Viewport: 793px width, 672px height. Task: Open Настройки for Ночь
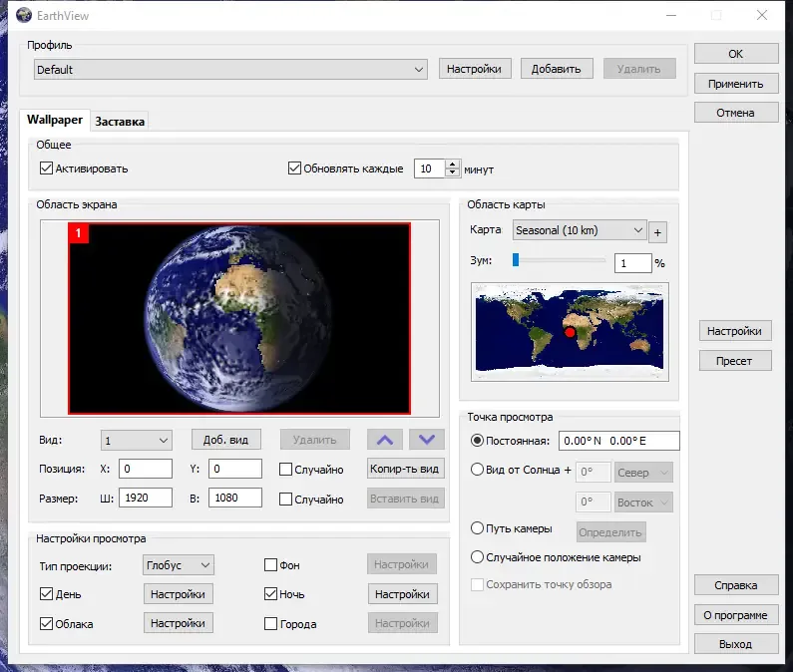pyautogui.click(x=403, y=594)
